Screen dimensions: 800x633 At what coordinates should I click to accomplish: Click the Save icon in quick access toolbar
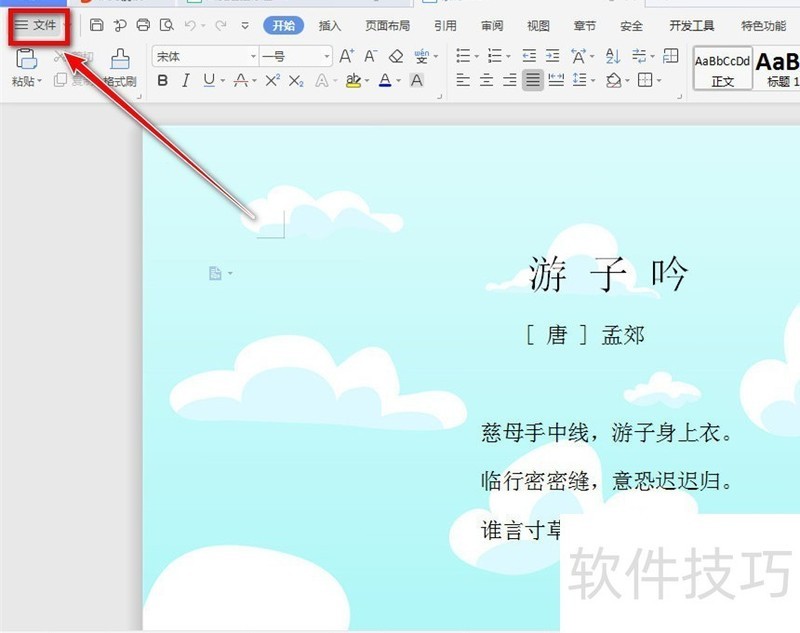coord(96,25)
